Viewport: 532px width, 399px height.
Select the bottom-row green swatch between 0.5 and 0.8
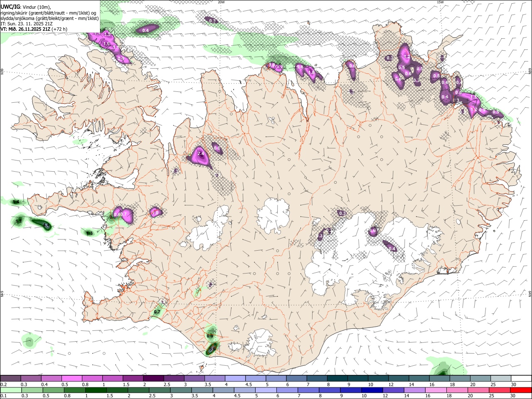pos(54,390)
